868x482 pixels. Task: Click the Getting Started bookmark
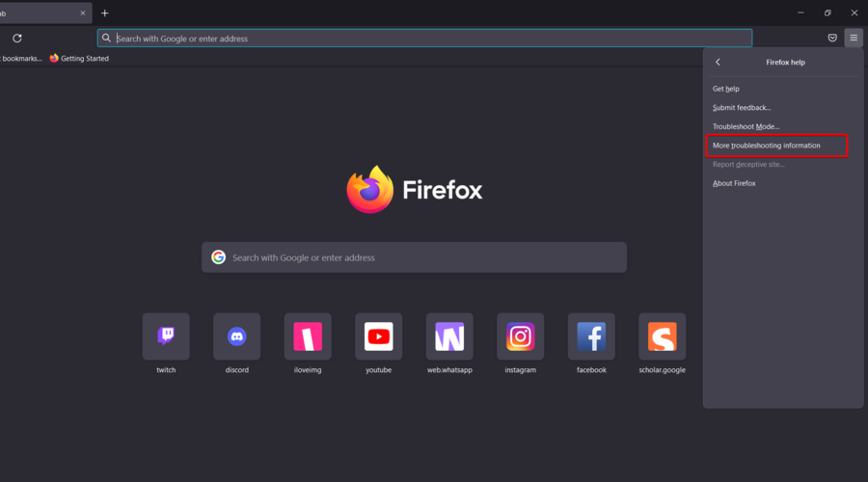click(79, 58)
